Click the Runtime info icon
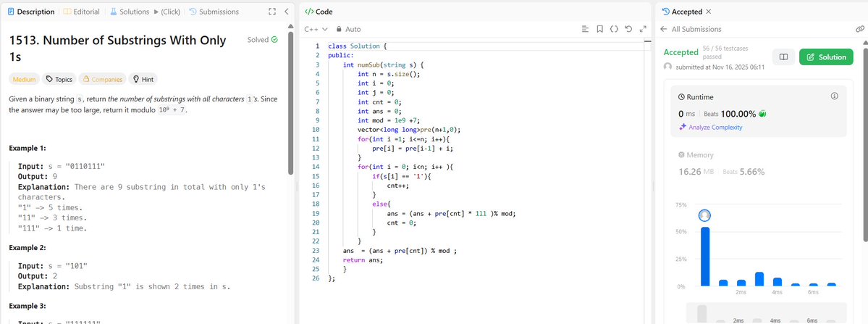Viewport: 868px width, 324px height. 834,96
